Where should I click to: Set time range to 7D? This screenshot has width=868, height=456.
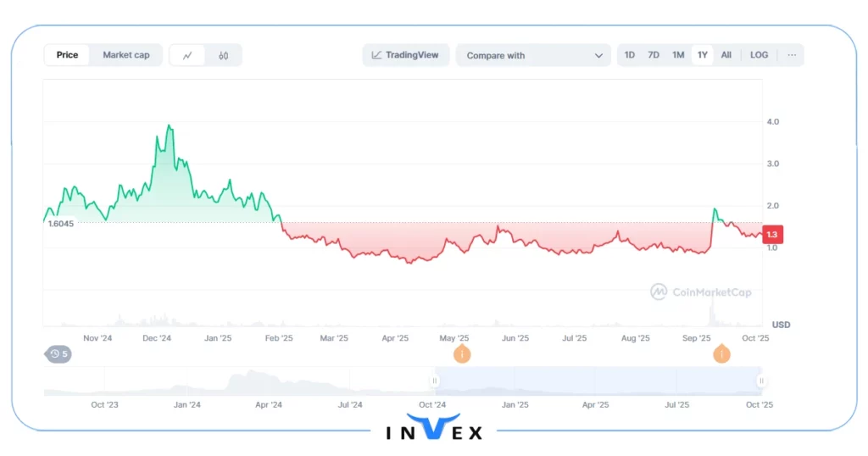tap(654, 55)
